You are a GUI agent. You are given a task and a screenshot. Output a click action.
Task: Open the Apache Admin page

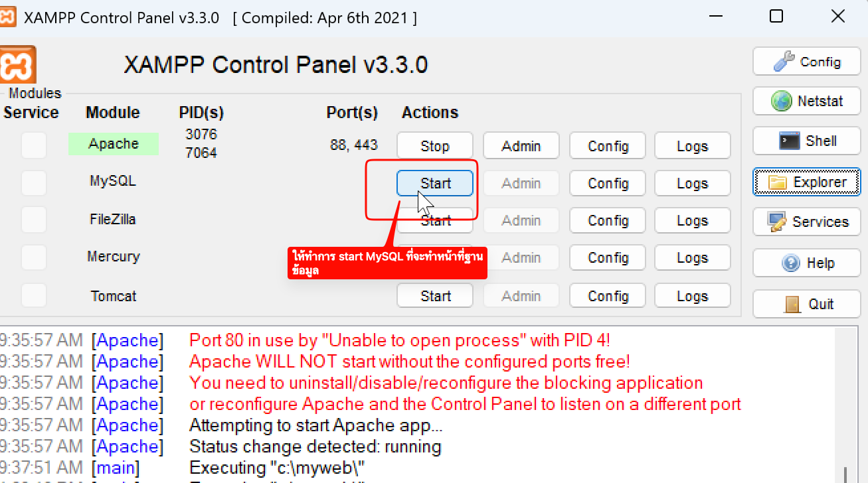pos(521,146)
